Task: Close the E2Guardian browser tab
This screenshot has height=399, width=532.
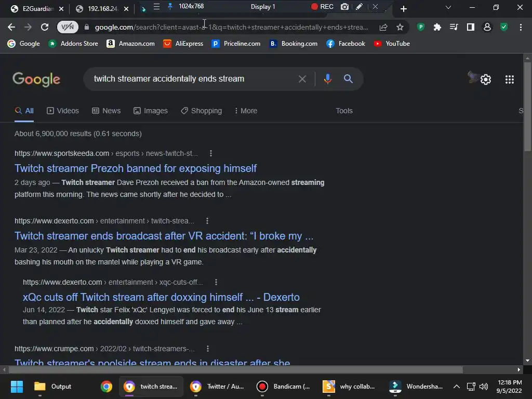Action: coord(61,9)
